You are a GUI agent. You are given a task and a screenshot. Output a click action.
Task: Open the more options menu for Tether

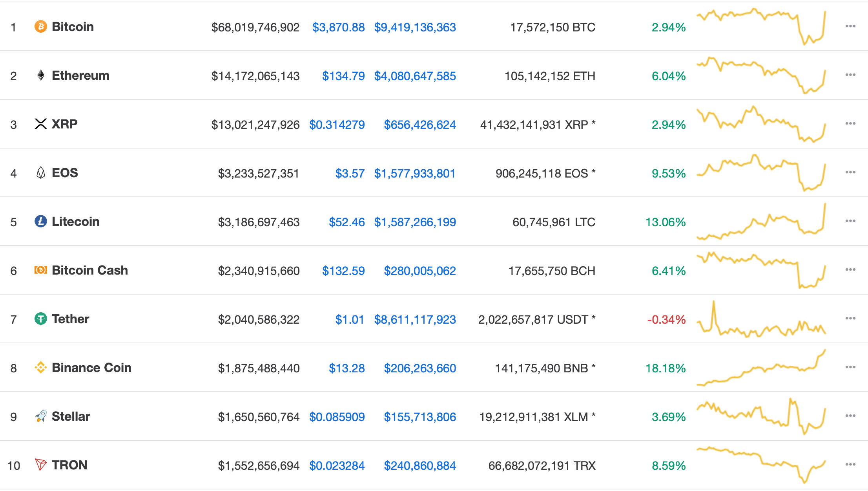tap(850, 319)
